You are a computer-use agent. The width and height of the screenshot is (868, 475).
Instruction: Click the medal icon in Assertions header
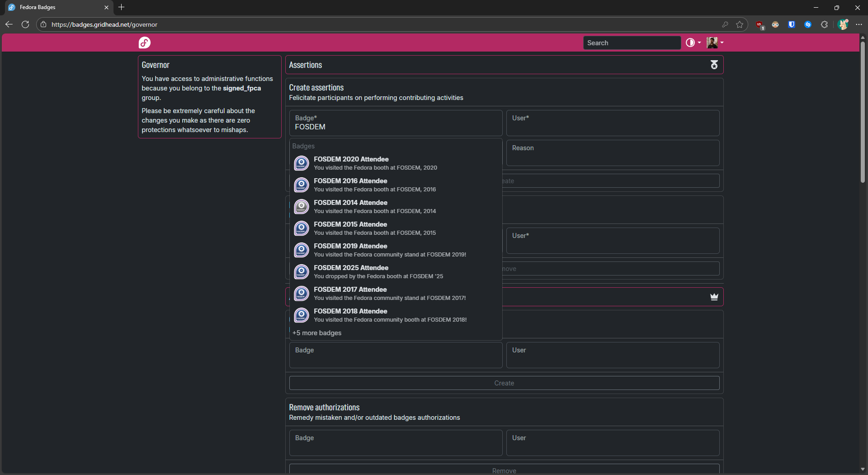(714, 65)
